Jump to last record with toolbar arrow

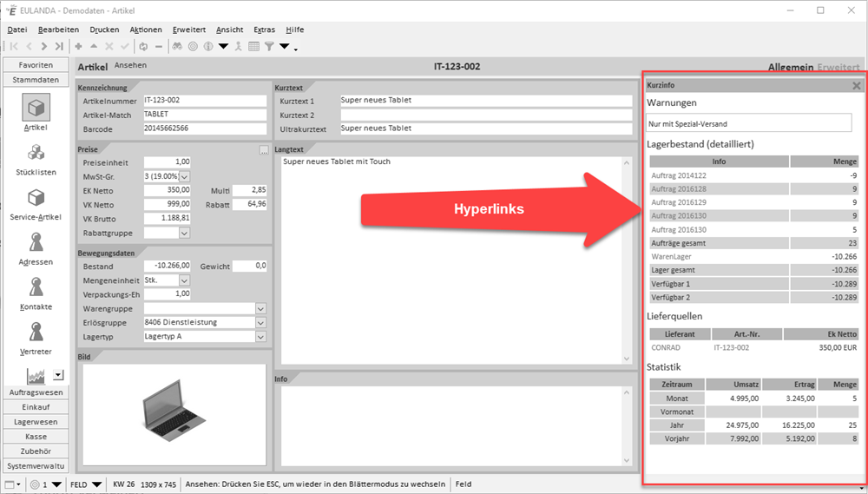(x=59, y=46)
